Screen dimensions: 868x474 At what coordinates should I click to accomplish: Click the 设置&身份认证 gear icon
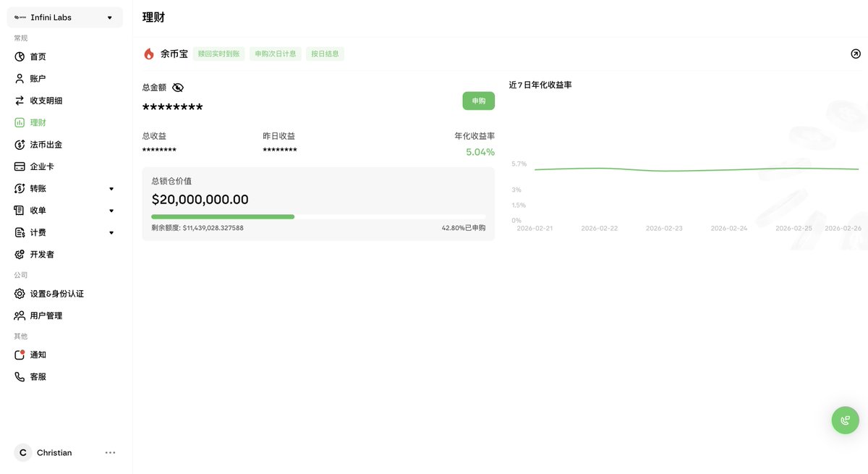20,294
